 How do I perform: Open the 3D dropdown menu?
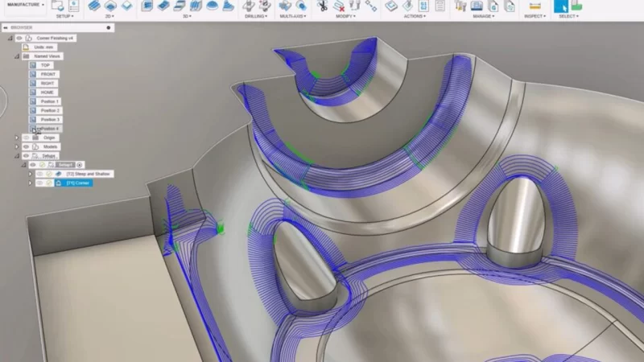(x=188, y=16)
